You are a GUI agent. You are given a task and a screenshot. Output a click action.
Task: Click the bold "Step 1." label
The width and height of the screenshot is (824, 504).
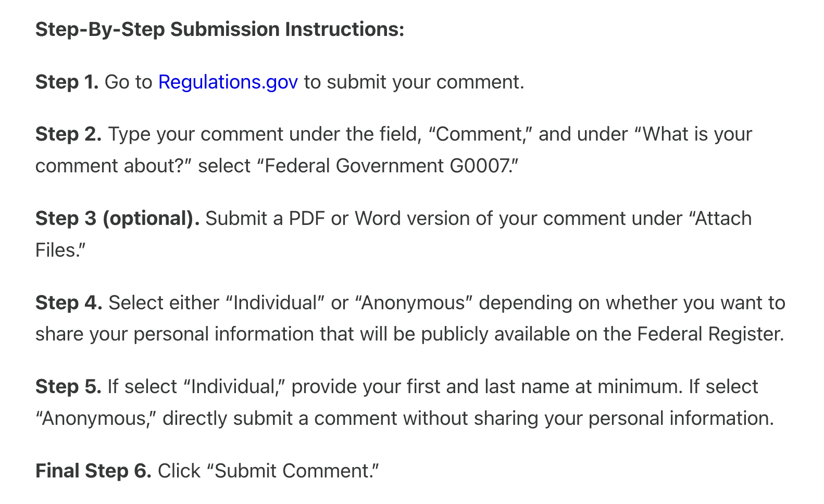67,82
